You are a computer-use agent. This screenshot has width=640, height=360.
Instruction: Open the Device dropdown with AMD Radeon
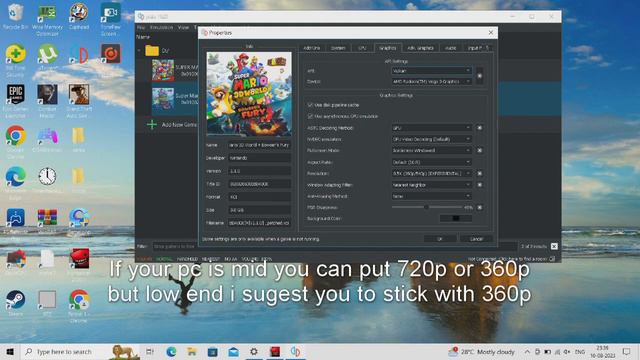[x=431, y=82]
